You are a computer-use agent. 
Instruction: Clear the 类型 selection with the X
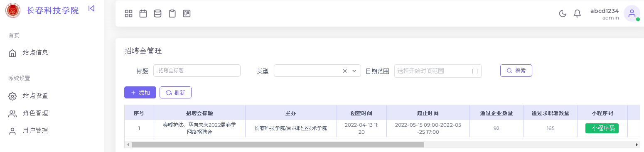pyautogui.click(x=345, y=71)
